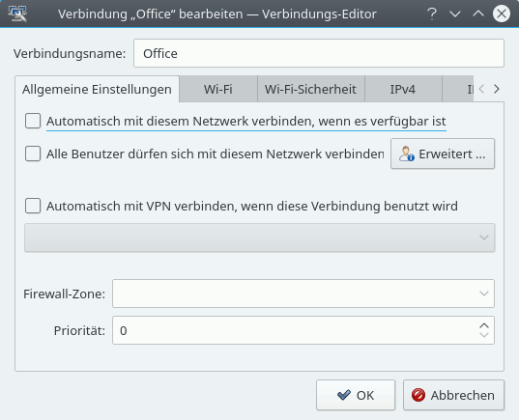Viewport: 519px width, 420px height.
Task: Confirm changes with the OK button
Action: 356,395
